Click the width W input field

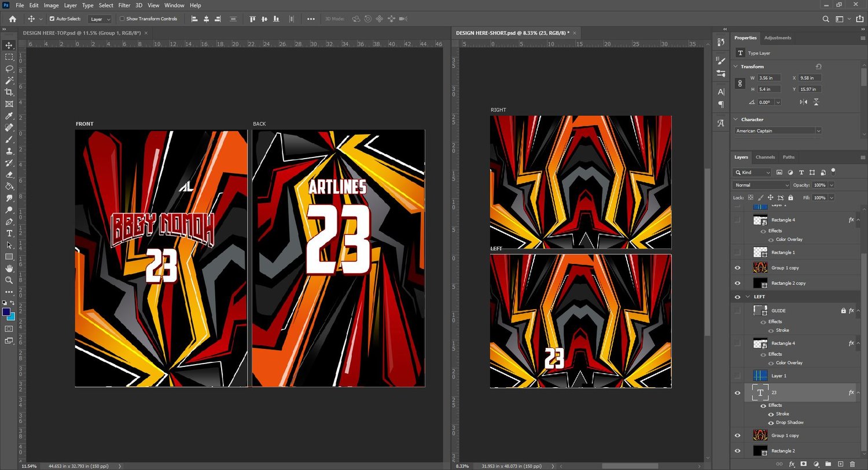tap(769, 78)
